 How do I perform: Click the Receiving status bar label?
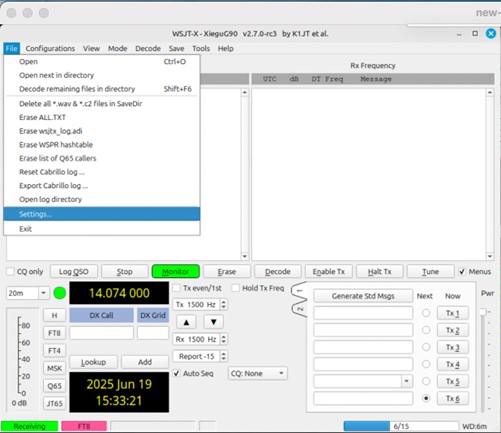(29, 426)
